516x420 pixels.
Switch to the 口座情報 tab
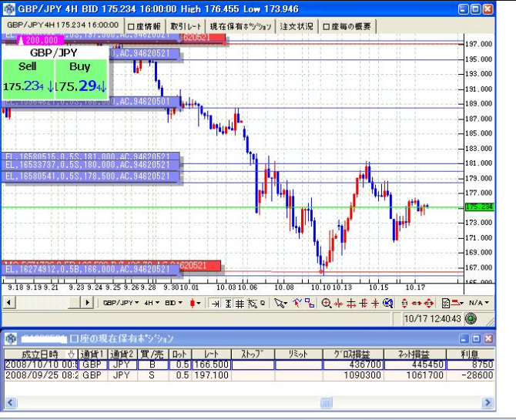pos(144,26)
